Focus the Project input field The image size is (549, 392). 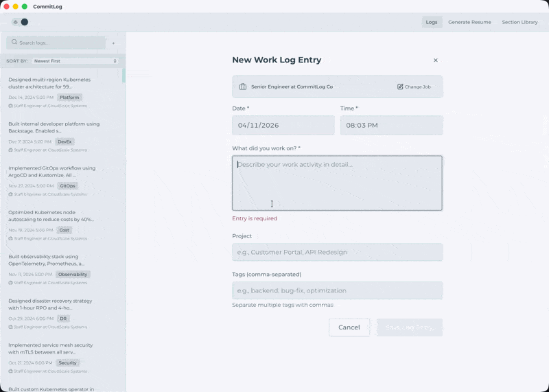[338, 252]
